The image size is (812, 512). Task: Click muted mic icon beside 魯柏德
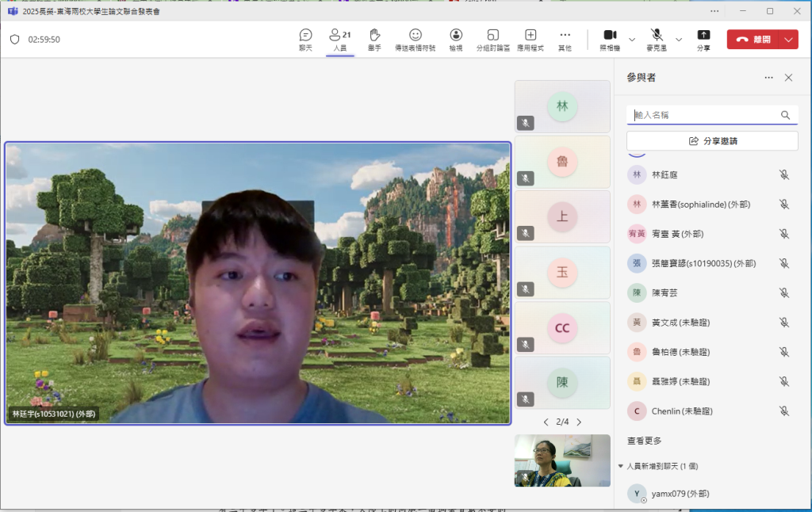[x=784, y=352]
